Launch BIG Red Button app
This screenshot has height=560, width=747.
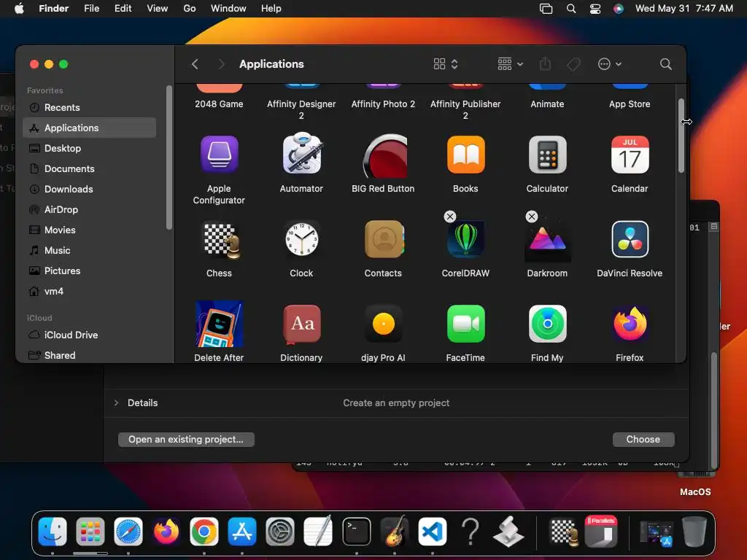coord(385,156)
